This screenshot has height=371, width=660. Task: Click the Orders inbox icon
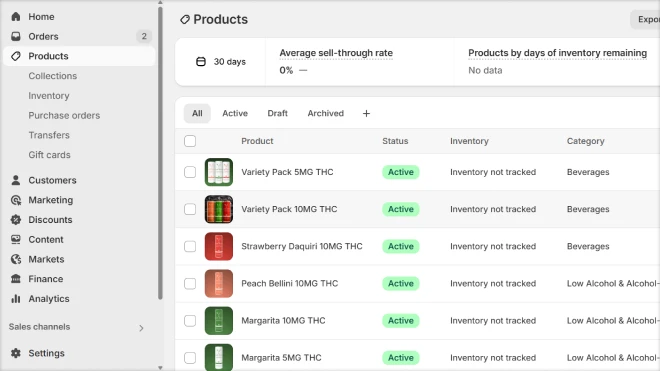pyautogui.click(x=16, y=36)
